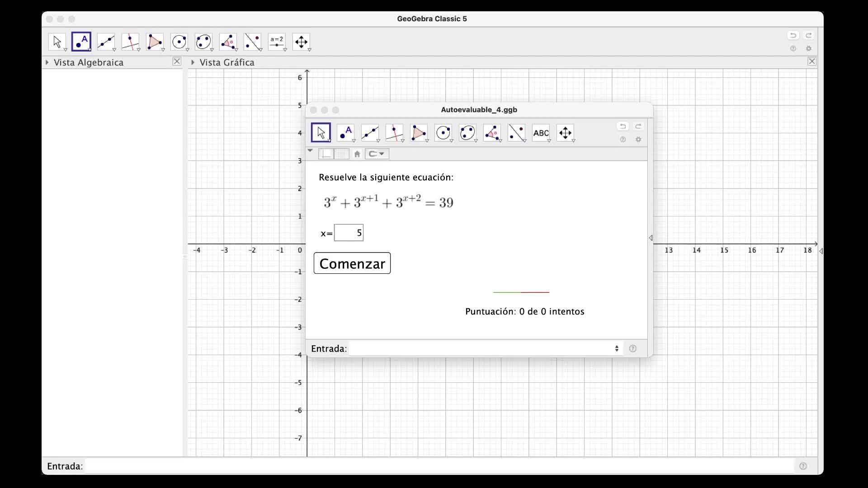Click the Vista Algebraica panel title

click(x=89, y=62)
